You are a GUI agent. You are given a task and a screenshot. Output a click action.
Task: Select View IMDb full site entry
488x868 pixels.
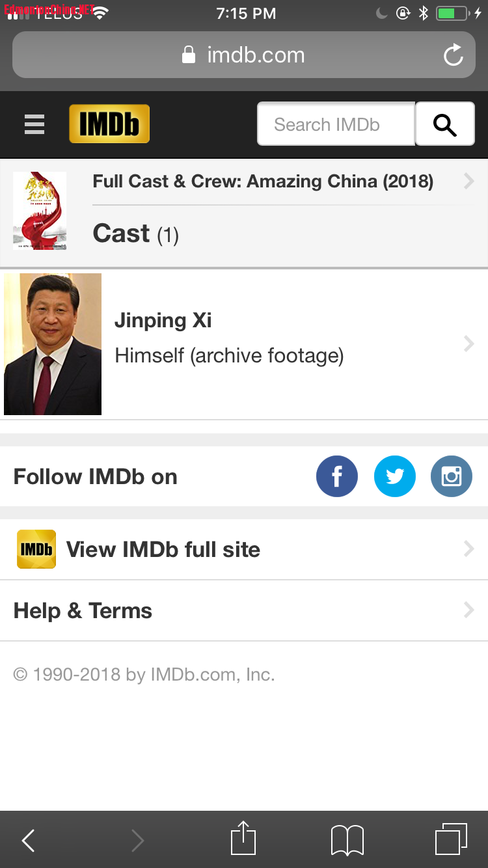[244, 549]
